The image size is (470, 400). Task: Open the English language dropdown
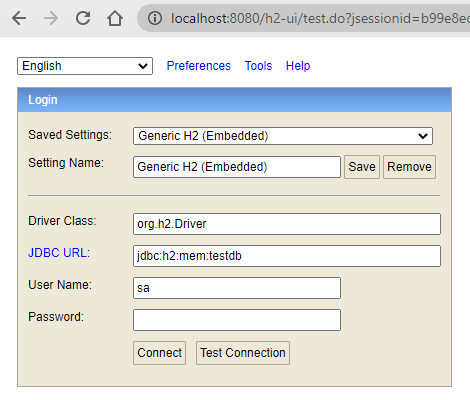click(x=85, y=66)
